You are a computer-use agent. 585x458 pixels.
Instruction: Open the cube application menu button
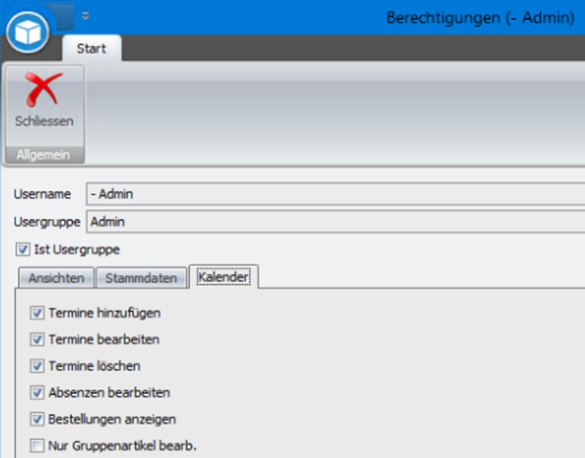pyautogui.click(x=28, y=32)
